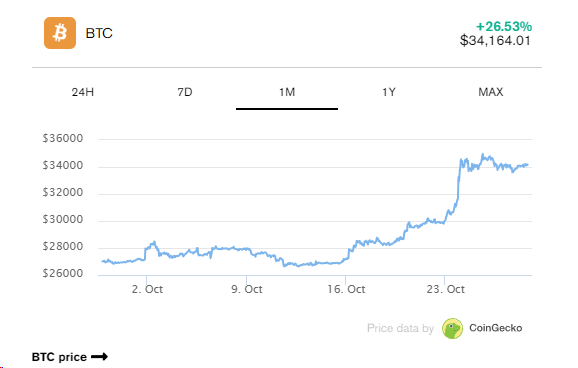Switch to the 1Y chart view
Screen dimensions: 578x368
tap(389, 92)
